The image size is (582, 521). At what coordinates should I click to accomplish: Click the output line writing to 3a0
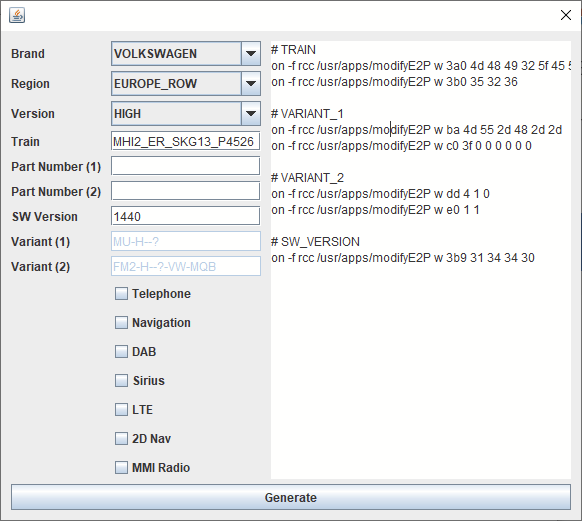pos(421,66)
